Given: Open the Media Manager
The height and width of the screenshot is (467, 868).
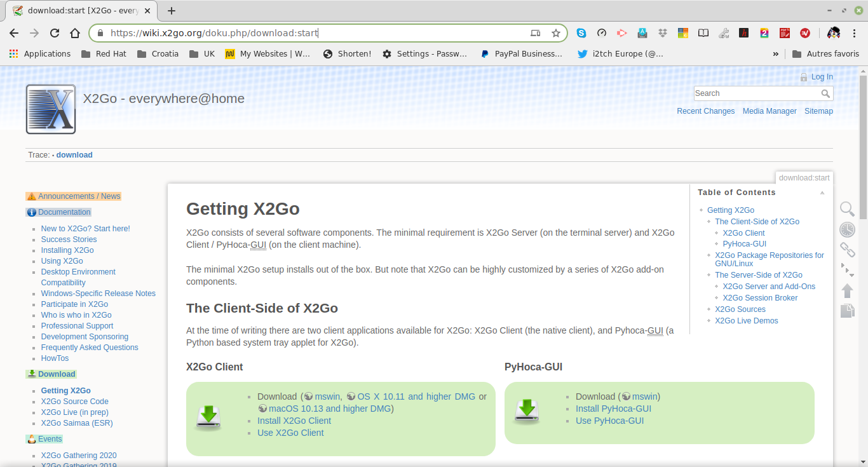Looking at the screenshot, I should pyautogui.click(x=770, y=111).
